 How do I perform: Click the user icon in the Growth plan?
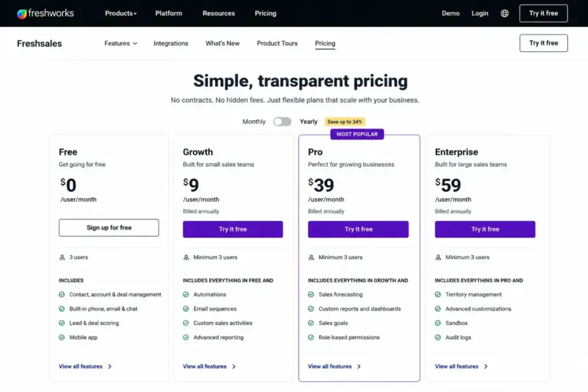coord(186,258)
